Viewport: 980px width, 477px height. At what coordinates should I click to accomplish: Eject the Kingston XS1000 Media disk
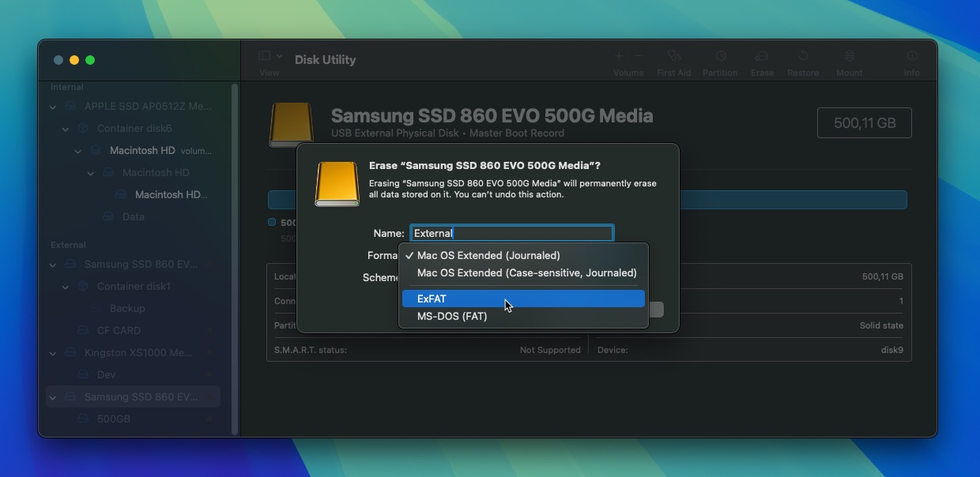pyautogui.click(x=209, y=353)
